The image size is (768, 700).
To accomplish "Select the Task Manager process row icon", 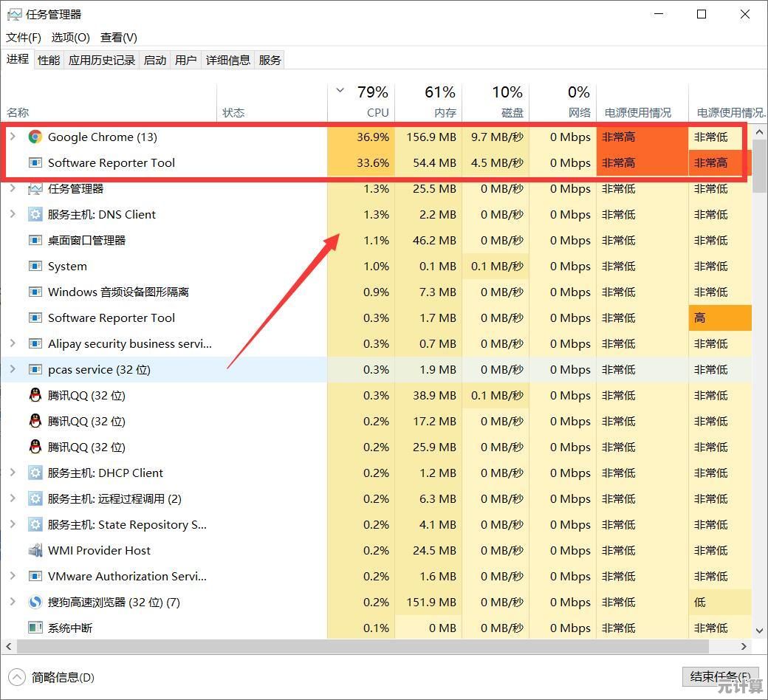I will click(x=35, y=188).
